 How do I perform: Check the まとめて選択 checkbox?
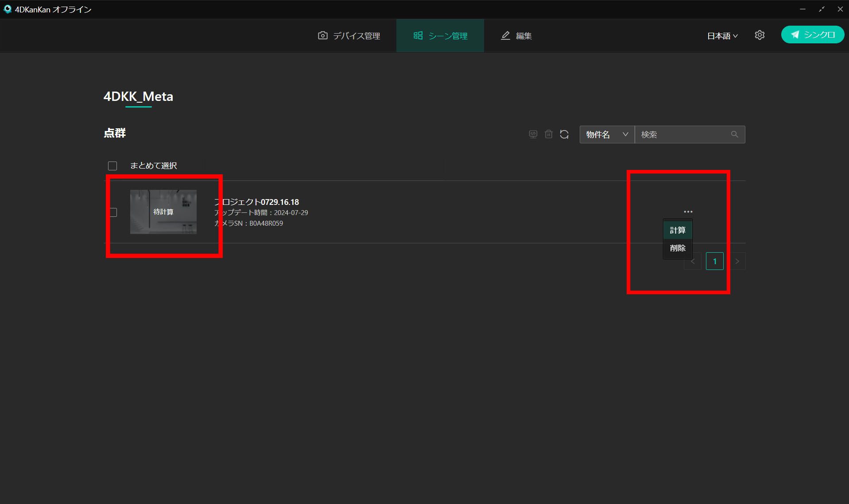tap(112, 166)
